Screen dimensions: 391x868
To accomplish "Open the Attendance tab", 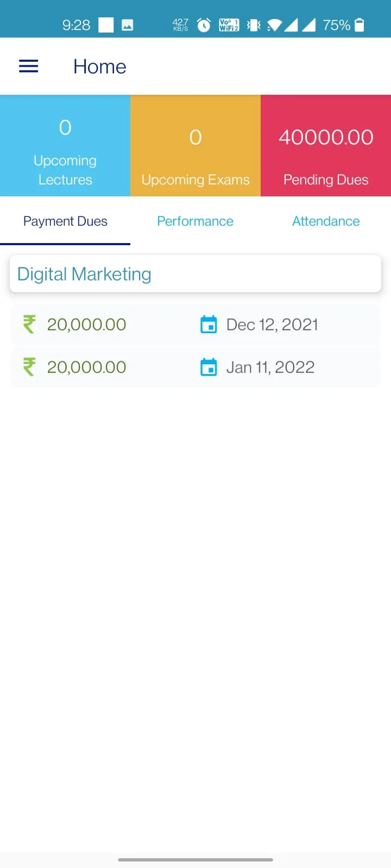I will [x=326, y=221].
